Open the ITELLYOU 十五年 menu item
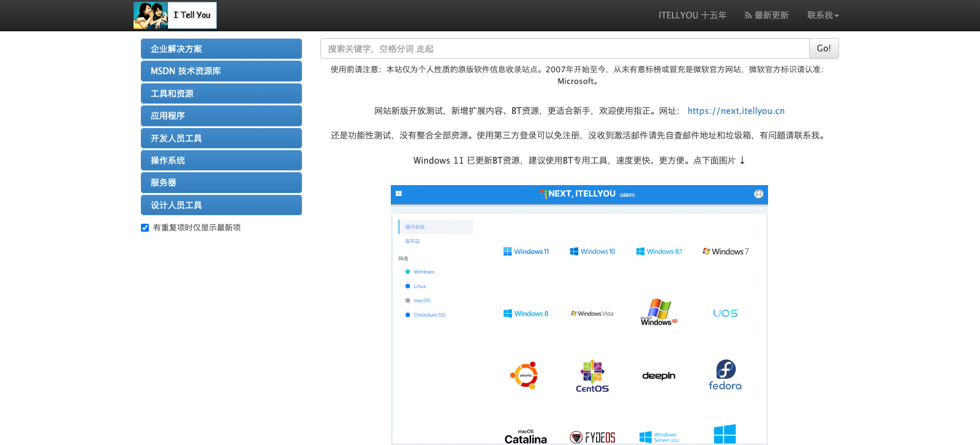980x445 pixels. click(x=692, y=15)
